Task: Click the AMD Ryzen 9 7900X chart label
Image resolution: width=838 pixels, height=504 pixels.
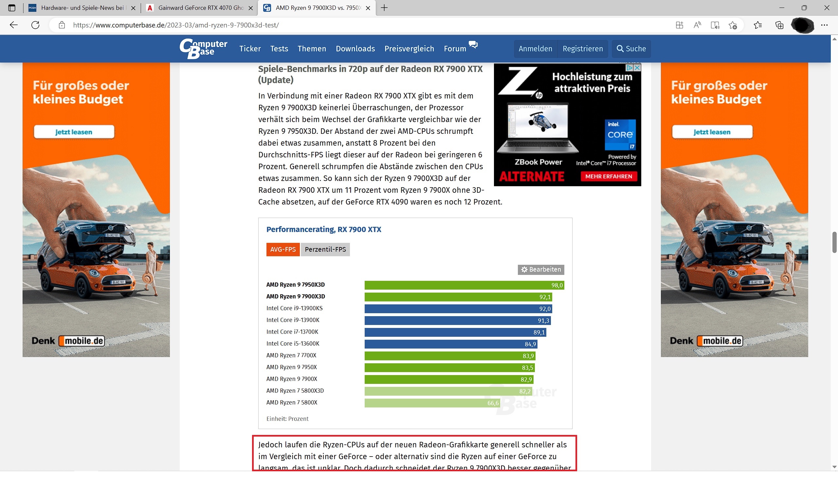Action: (292, 379)
